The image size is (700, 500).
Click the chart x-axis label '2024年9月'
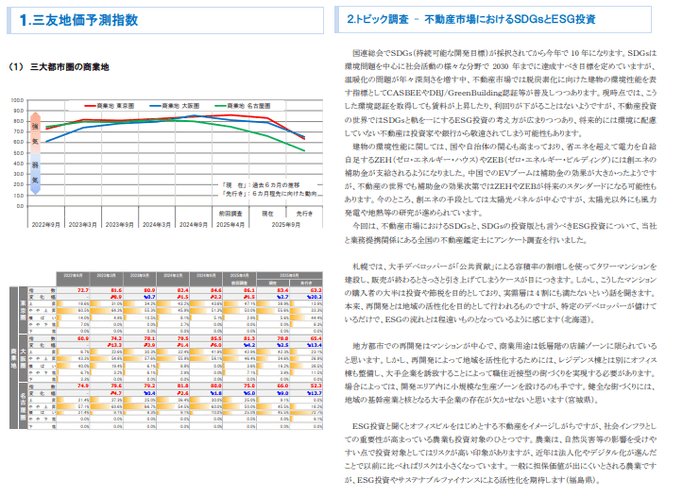click(x=193, y=225)
